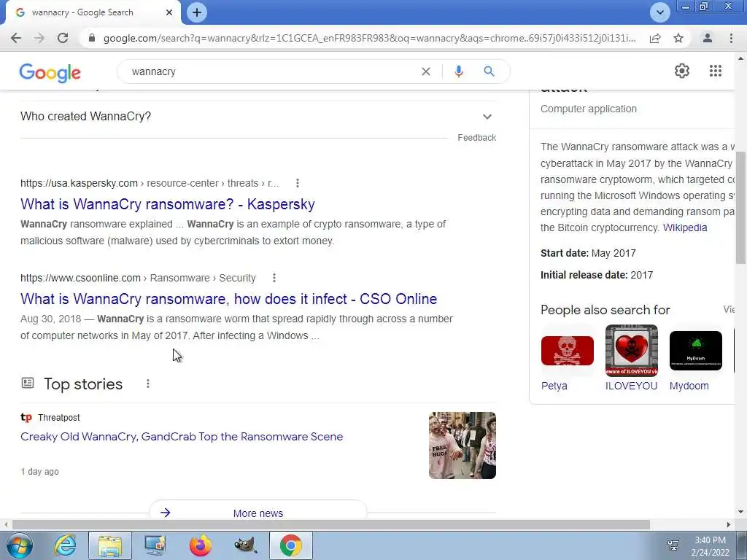The image size is (747, 560).
Task: Click the https://www.csoonline.com breadcrumb
Action: pyautogui.click(x=80, y=278)
